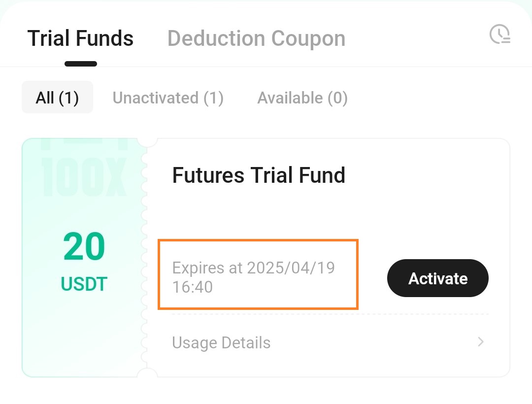The image size is (532, 404).
Task: Tap the 16:40 expiry time
Action: [193, 287]
